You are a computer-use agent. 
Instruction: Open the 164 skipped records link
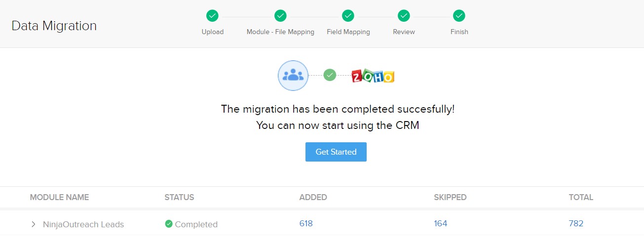coord(441,223)
